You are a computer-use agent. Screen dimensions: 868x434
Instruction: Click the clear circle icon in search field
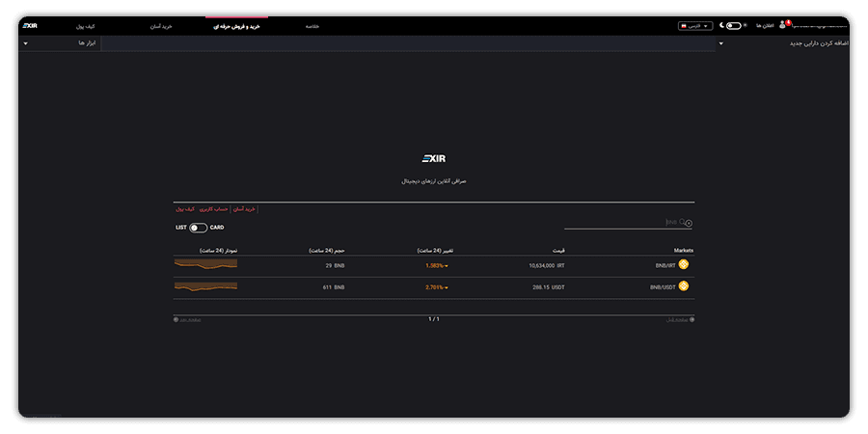(690, 223)
